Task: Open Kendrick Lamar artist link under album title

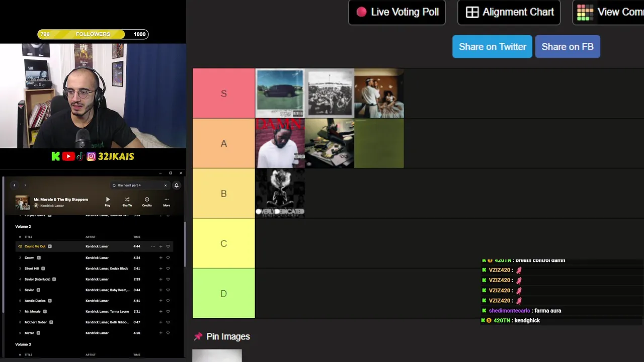Action: pyautogui.click(x=52, y=206)
